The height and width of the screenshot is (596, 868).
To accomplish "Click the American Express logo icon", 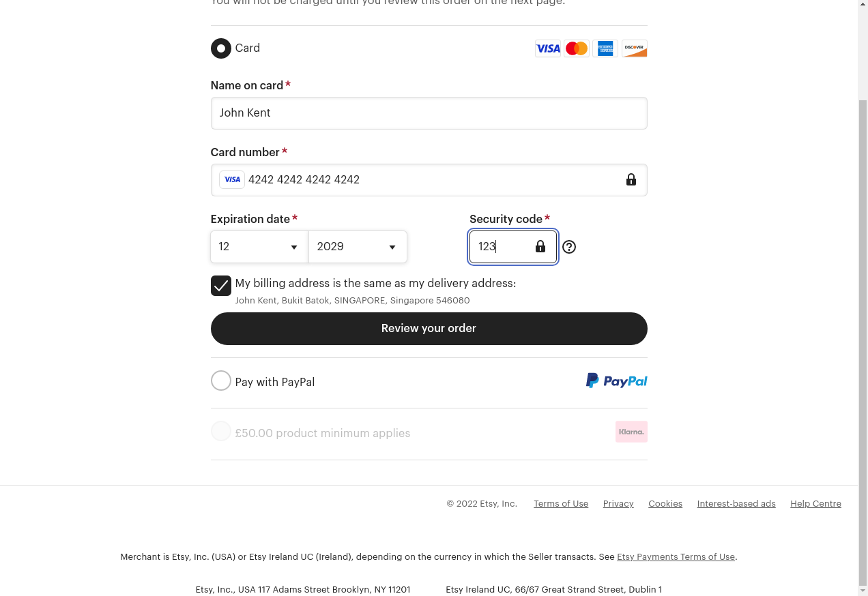I will point(605,48).
